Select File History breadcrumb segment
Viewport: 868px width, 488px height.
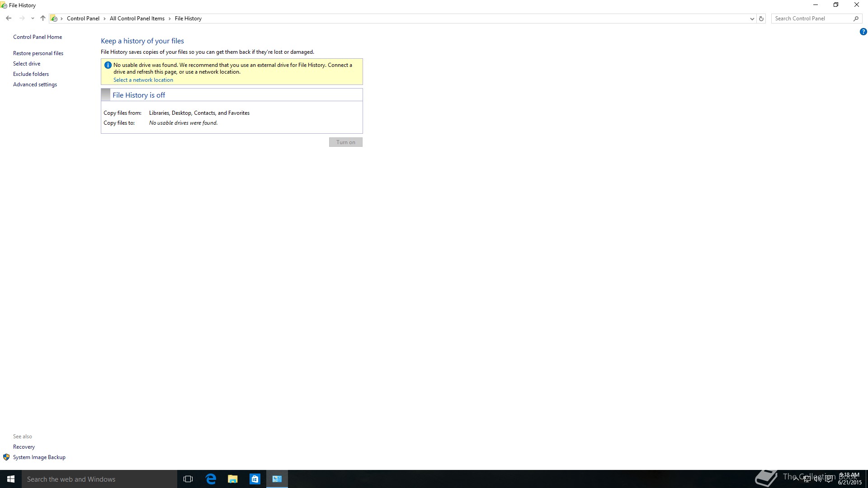coord(188,19)
